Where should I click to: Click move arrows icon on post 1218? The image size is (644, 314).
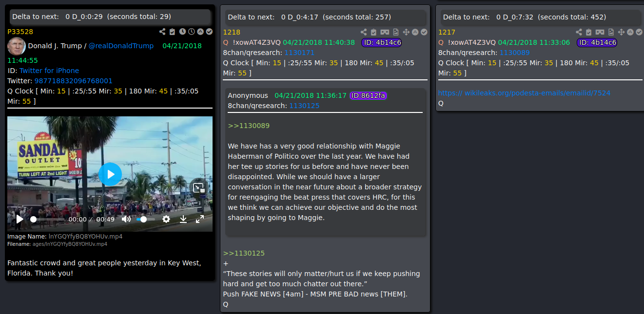tap(406, 32)
